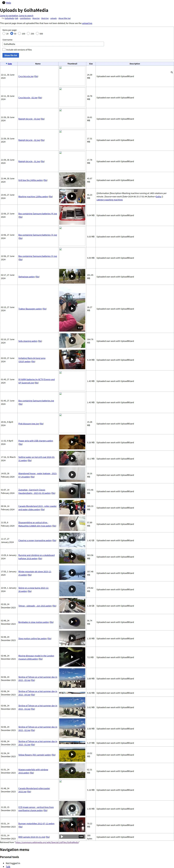Follow the Jump to search link
This screenshot has width=174, height=868.
(26, 15)
